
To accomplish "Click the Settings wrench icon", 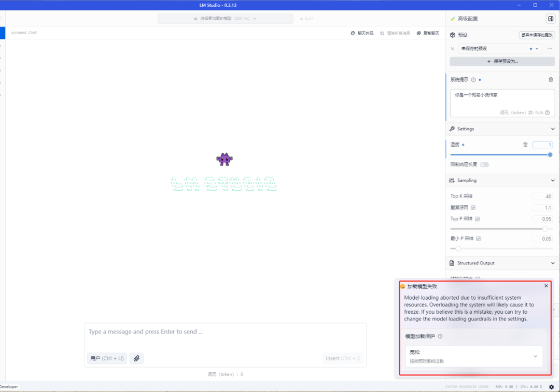I will point(452,129).
